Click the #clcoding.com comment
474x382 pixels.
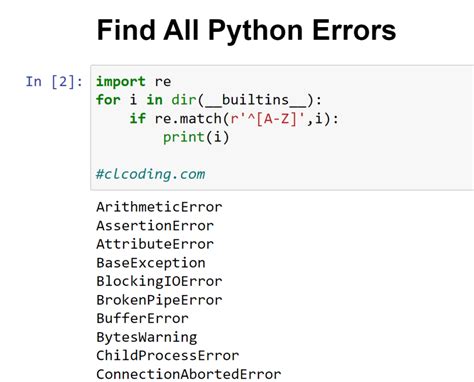coord(150,174)
